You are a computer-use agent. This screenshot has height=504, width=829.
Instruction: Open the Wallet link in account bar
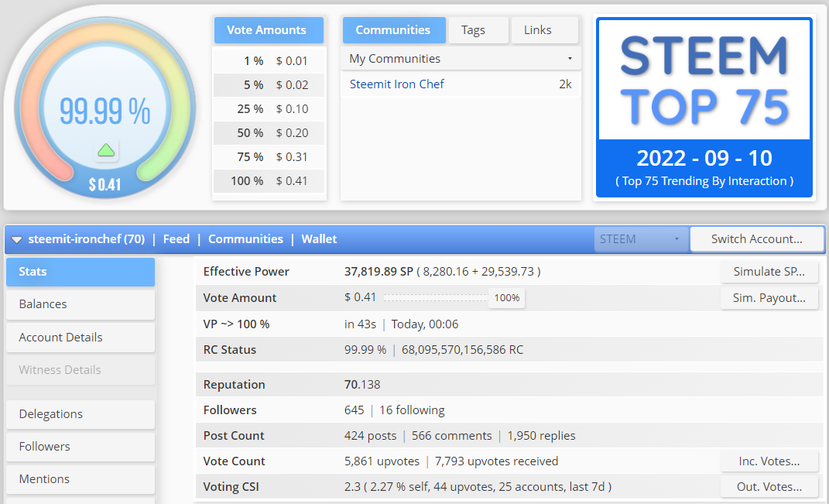319,239
